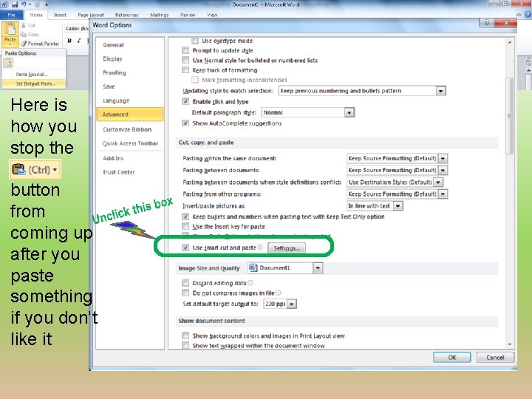Choose Set Default Paste menu entry
This screenshot has width=532, height=399.
point(34,83)
